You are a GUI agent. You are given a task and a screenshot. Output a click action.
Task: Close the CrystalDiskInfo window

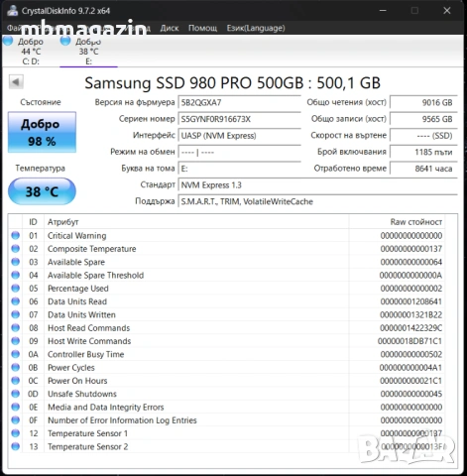pyautogui.click(x=447, y=11)
